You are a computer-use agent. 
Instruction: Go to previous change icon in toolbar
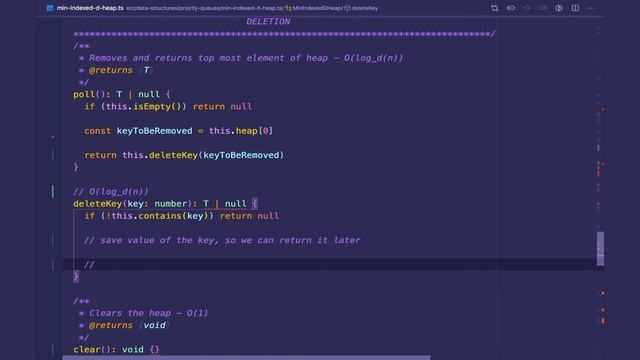pos(527,8)
